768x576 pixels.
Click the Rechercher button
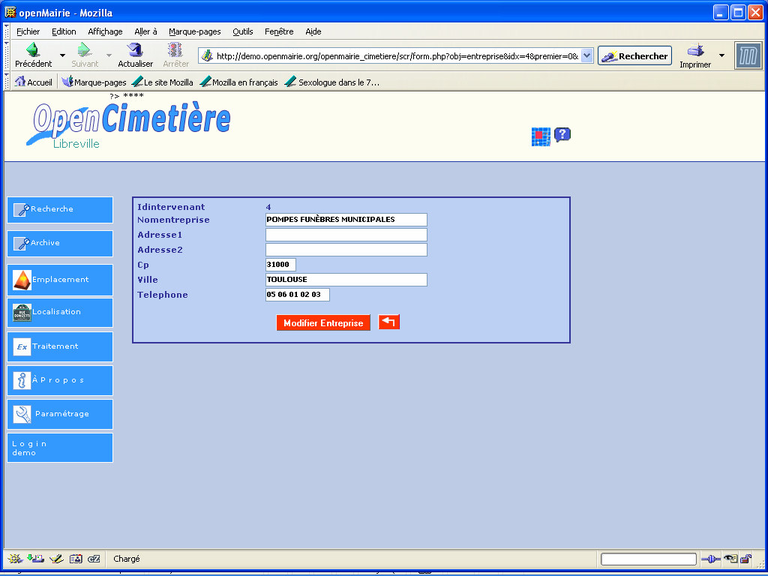(634, 56)
